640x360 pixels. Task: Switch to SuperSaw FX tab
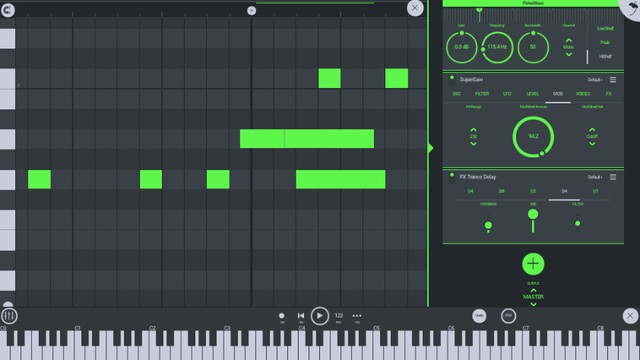(608, 94)
